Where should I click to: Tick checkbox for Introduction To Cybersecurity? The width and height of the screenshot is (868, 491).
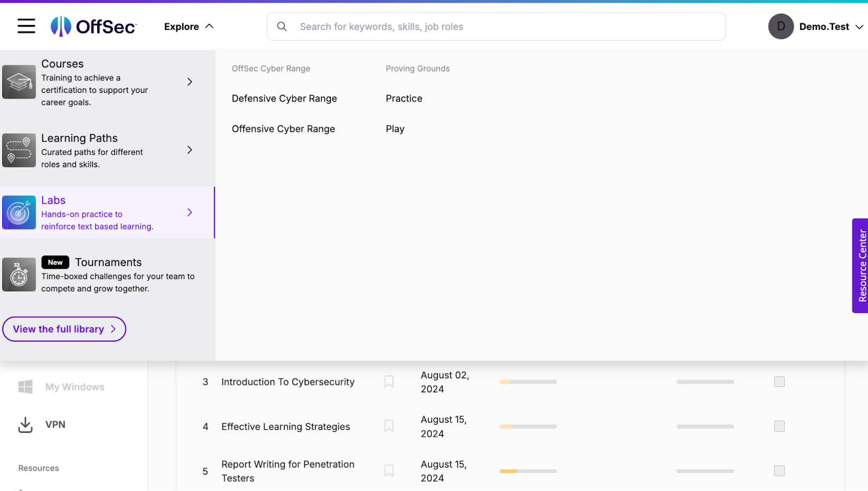coord(780,382)
